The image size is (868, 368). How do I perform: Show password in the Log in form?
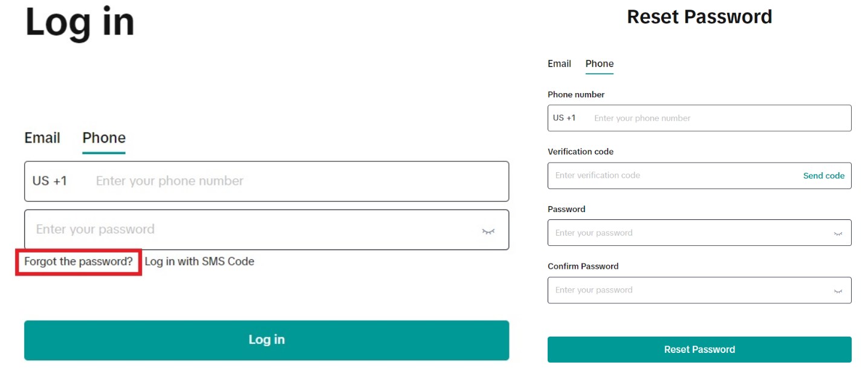(x=488, y=231)
